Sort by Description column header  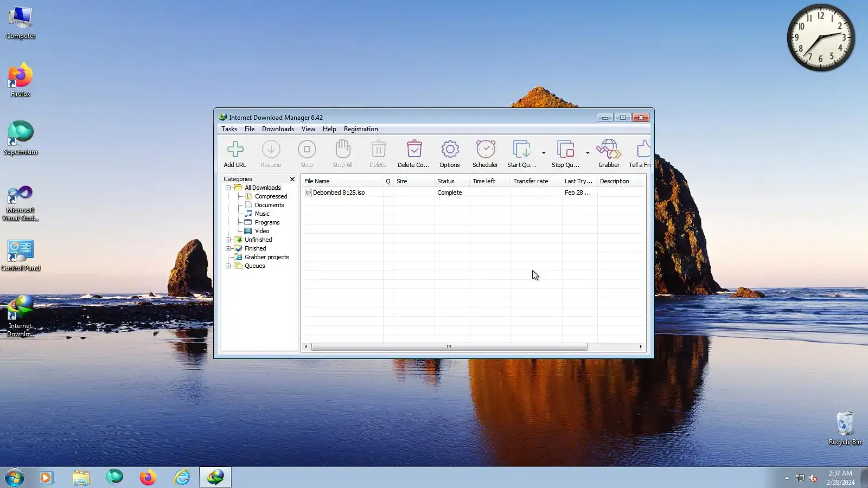(x=622, y=181)
